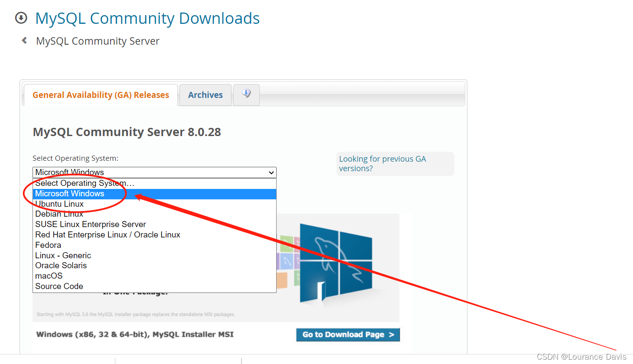
Task: Choose the 'Select Operating System…' placeholder option
Action: coord(154,183)
